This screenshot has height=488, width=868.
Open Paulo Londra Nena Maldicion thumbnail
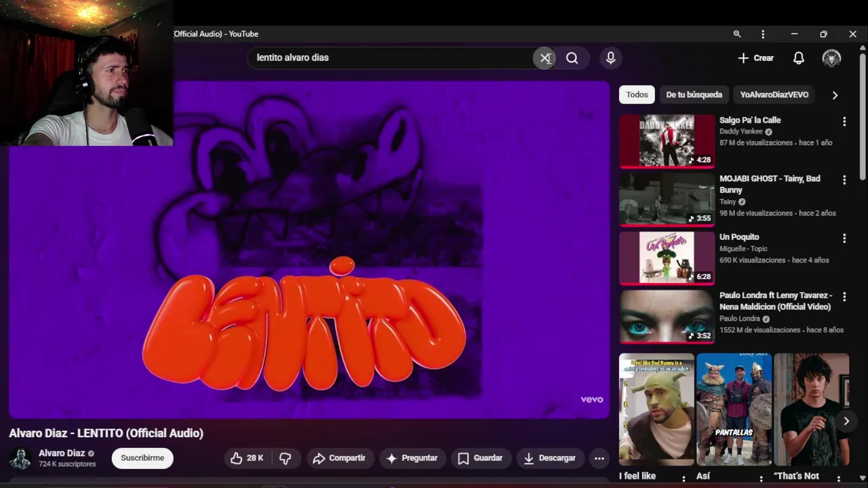667,317
